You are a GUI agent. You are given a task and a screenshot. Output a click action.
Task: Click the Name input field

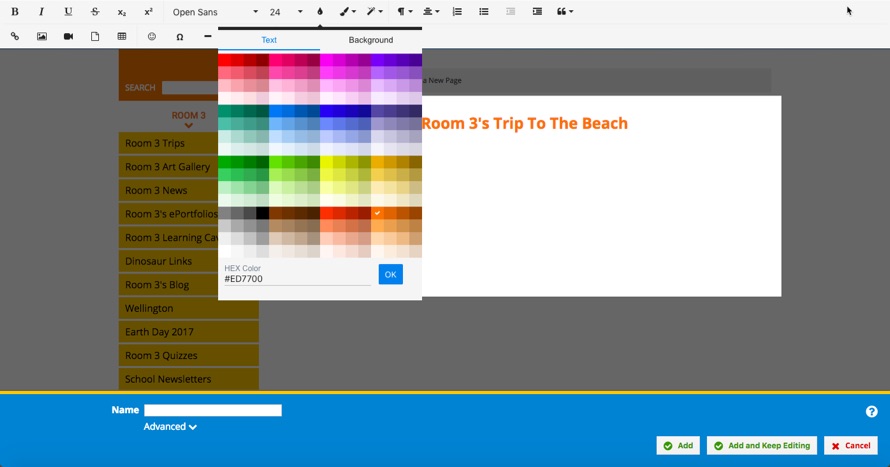tap(213, 410)
